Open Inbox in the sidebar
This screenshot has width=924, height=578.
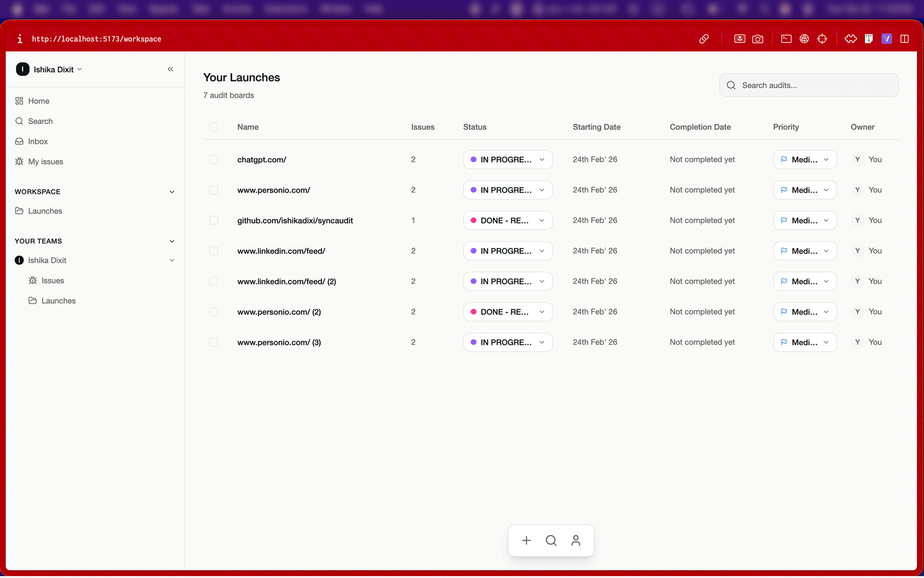(38, 141)
